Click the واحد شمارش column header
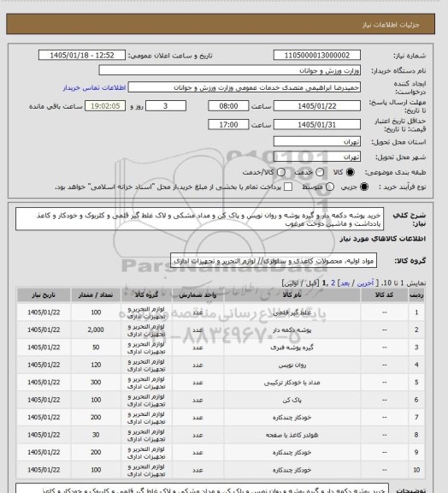The height and width of the screenshot is (493, 448). 197,294
